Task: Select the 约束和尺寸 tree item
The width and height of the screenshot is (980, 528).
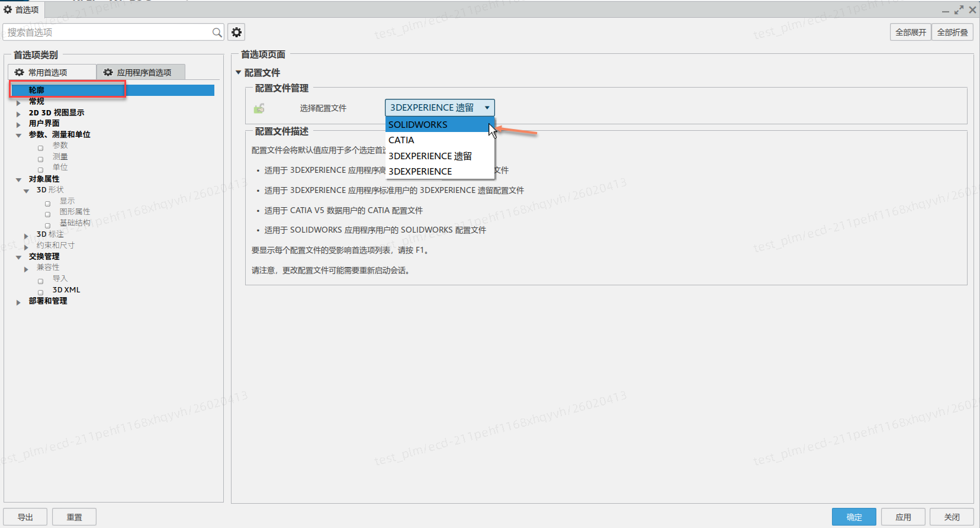Action: click(x=56, y=245)
